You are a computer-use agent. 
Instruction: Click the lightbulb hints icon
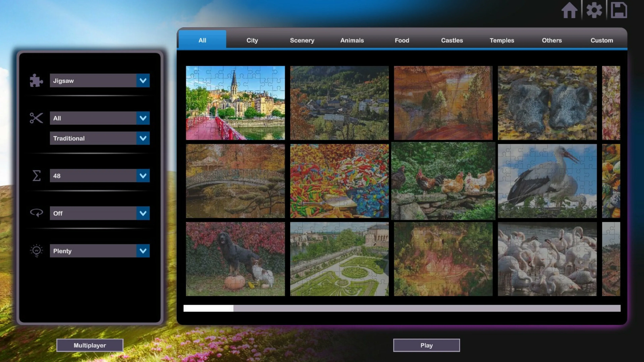[36, 251]
